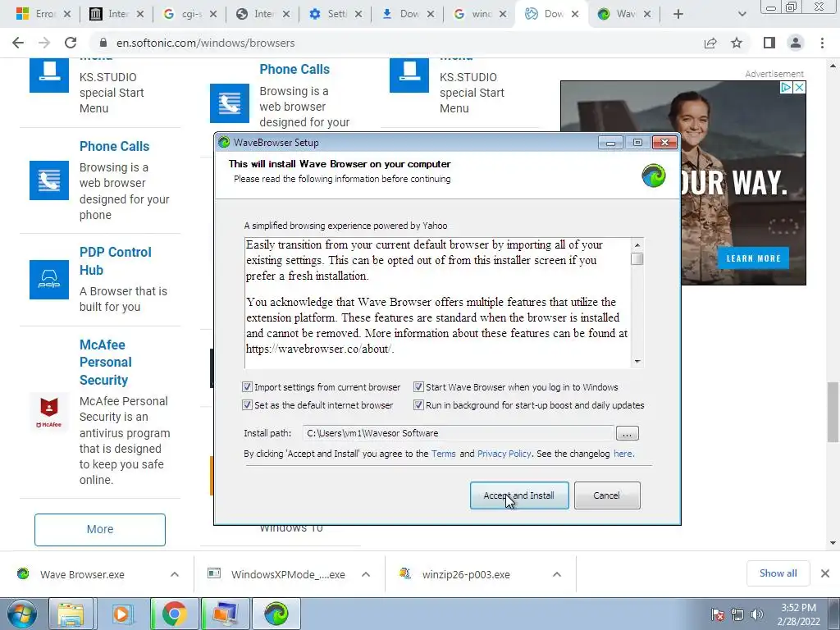Click the browser forward arrow
Image resolution: width=840 pixels, height=630 pixels.
point(44,43)
